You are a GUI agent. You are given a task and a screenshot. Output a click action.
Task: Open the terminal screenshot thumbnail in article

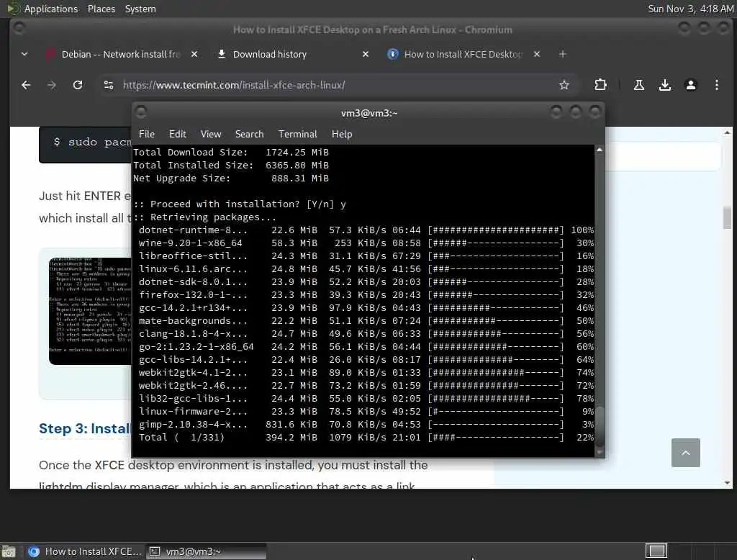(x=90, y=311)
